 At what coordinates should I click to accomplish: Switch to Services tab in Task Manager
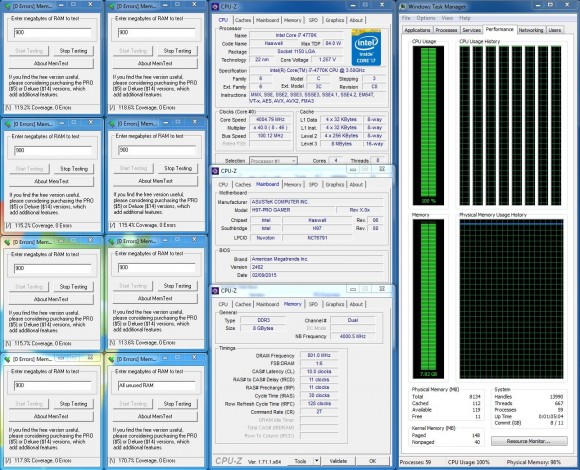pyautogui.click(x=471, y=30)
